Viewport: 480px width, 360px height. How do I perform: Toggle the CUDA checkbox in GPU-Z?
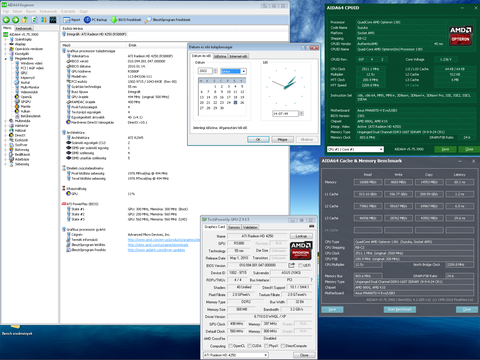pyautogui.click(x=250, y=346)
